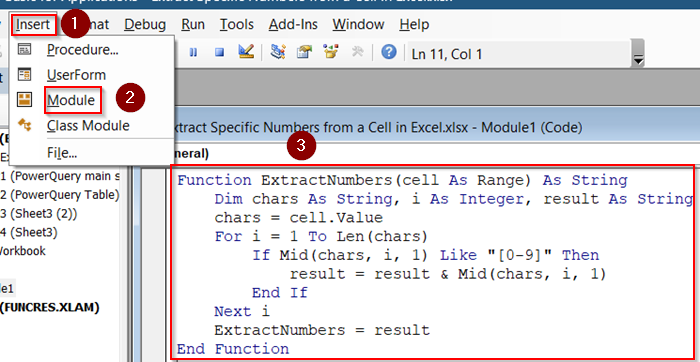
Task: Click the Dim chars As String line
Action: coord(453,199)
